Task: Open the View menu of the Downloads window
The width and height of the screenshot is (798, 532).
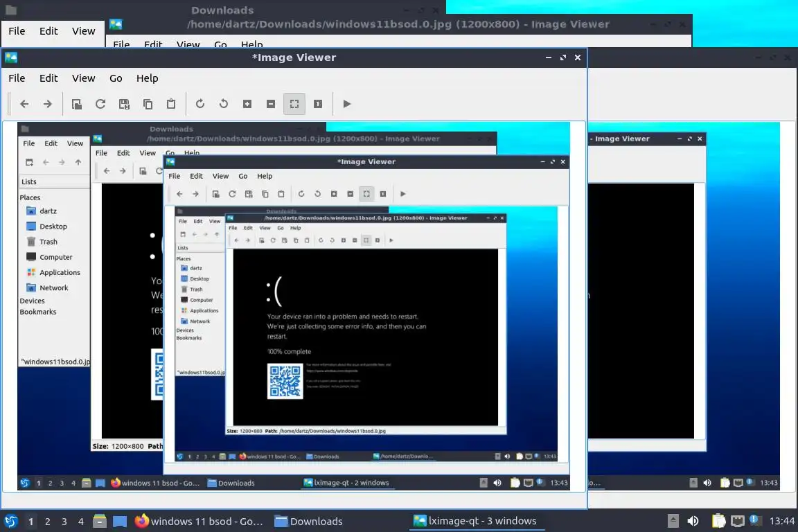Action: (83, 31)
